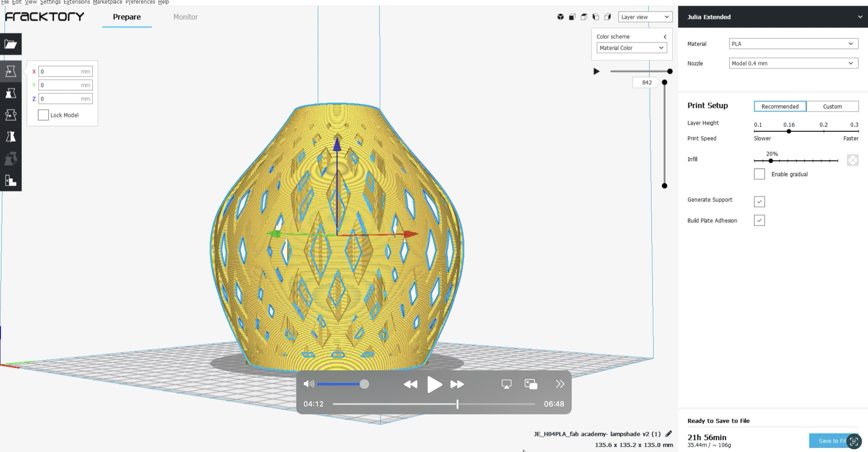Screen dimensions: 868x452
Task: Select the Rotate tool in sidebar
Action: click(x=11, y=115)
